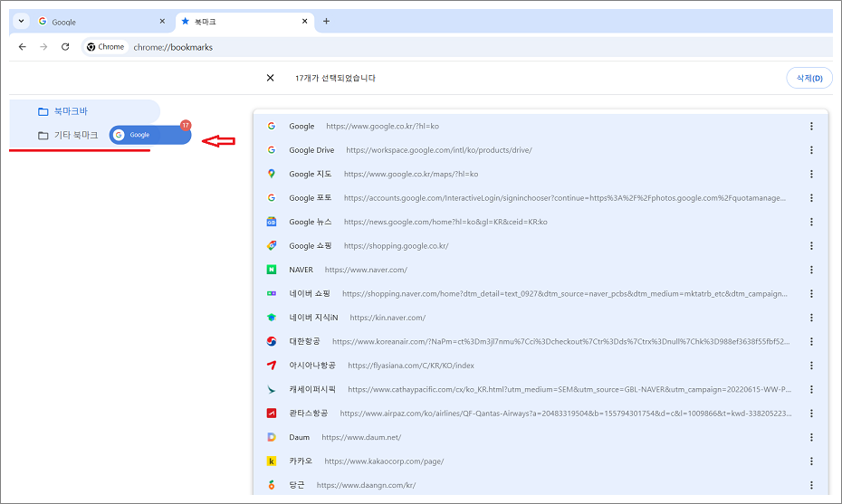Screen dimensions: 842x504
Task: Click the chrome://bookmarks address field
Action: [x=173, y=47]
